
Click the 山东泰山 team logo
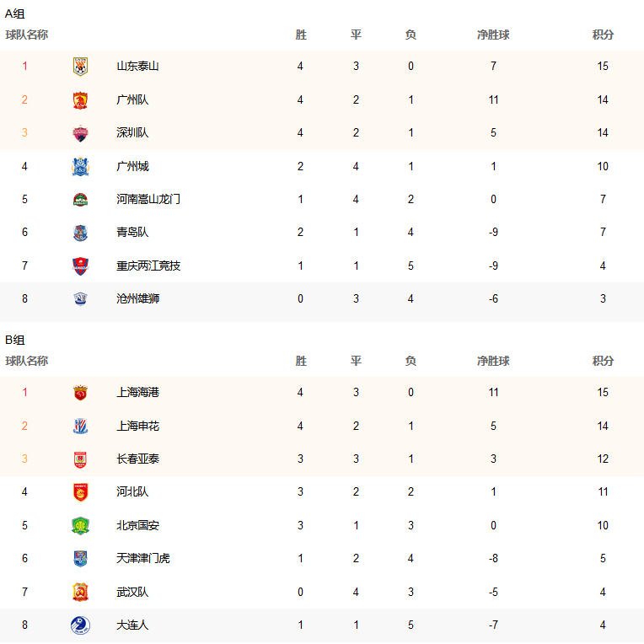(81, 67)
